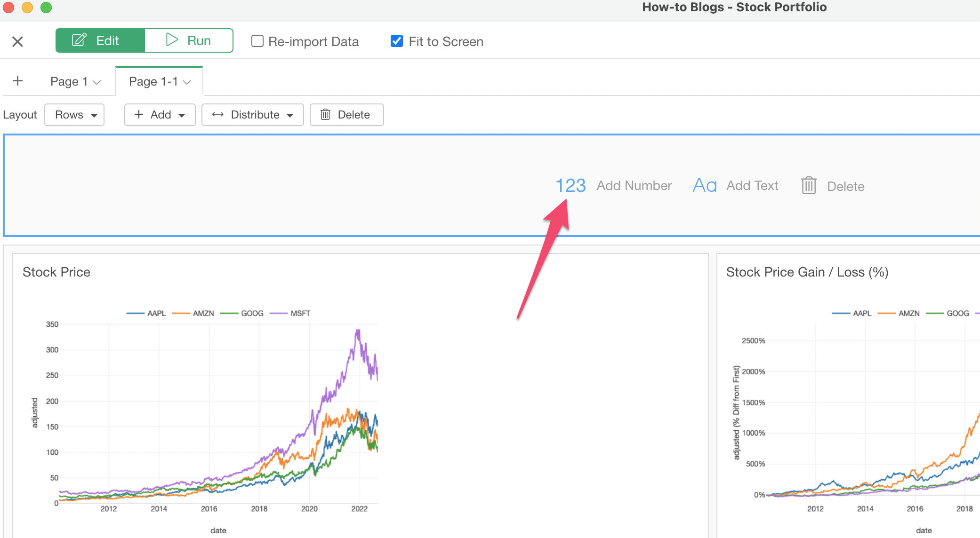This screenshot has width=980, height=538.
Task: Click the 123 Add Number icon
Action: [570, 186]
